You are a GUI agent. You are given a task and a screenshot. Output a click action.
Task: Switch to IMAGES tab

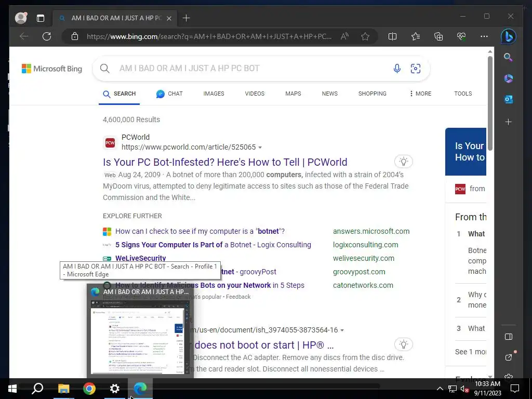pos(214,94)
